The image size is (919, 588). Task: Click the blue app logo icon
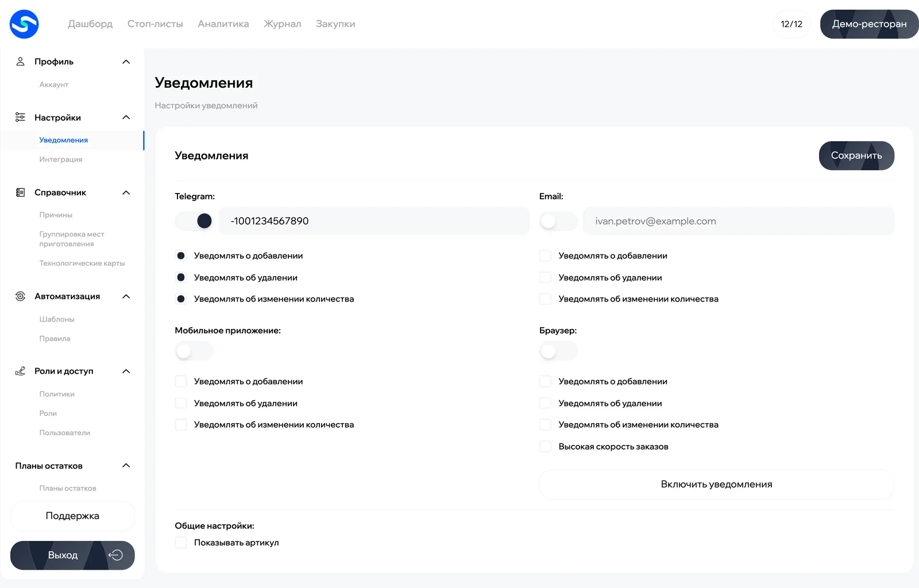[x=24, y=24]
